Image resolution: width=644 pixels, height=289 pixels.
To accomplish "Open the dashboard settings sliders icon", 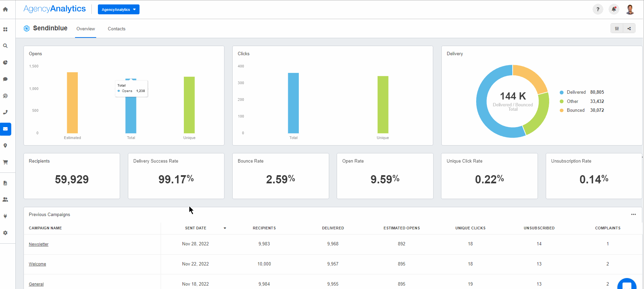I will [x=617, y=29].
